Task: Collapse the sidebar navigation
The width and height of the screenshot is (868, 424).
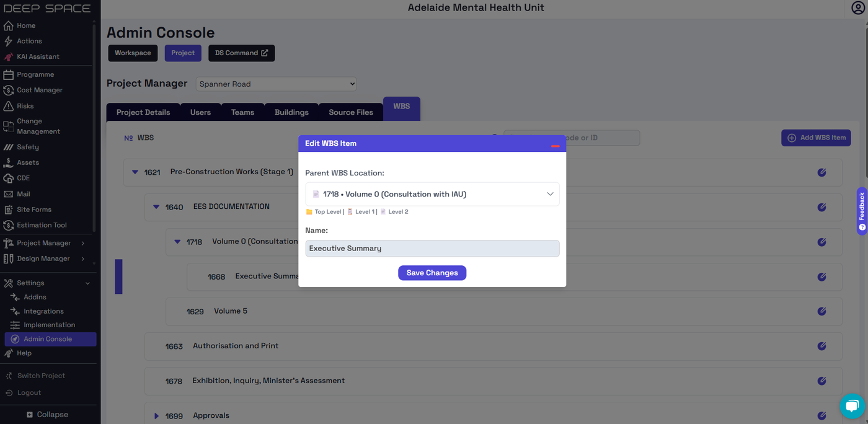Action: point(47,415)
